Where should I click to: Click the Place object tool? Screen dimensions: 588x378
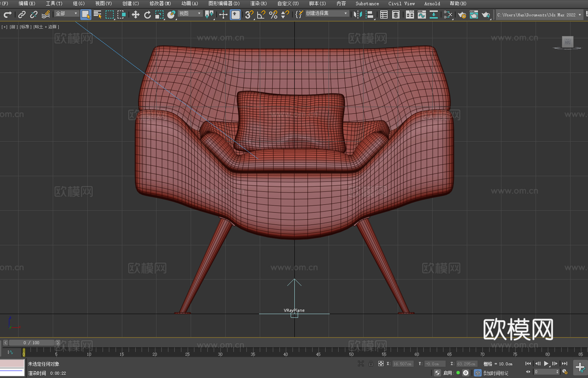(x=171, y=14)
